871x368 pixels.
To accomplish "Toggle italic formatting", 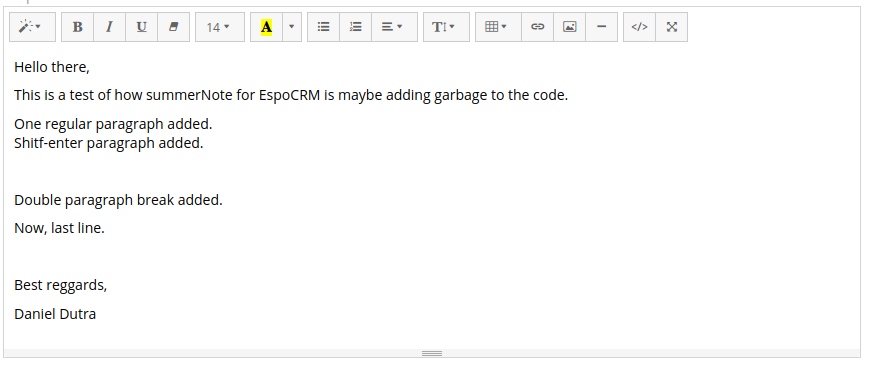I will click(x=109, y=27).
